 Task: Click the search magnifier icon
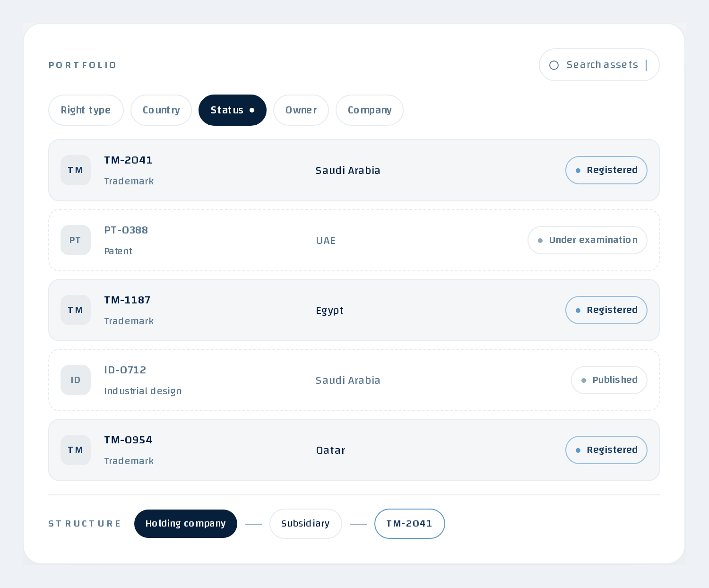point(554,65)
